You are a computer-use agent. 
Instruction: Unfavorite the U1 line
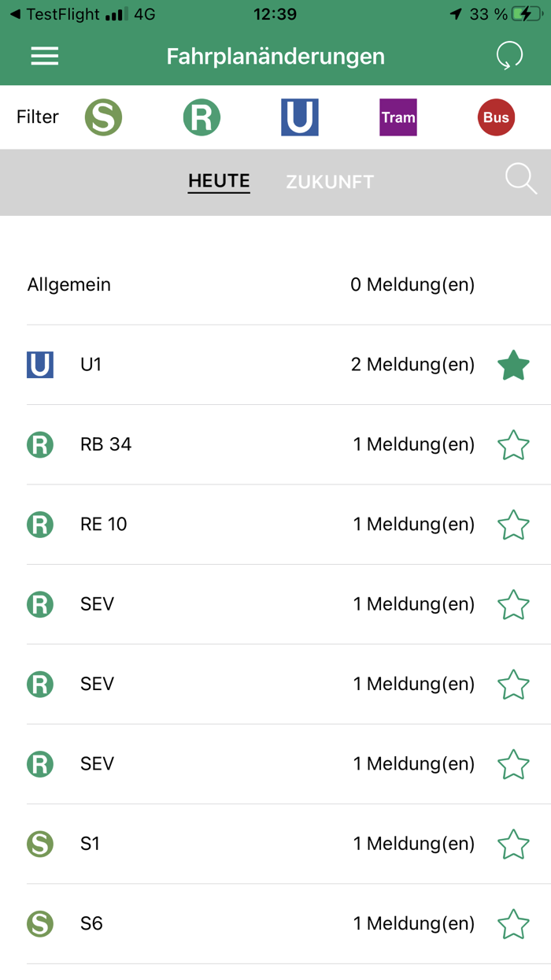click(x=513, y=365)
